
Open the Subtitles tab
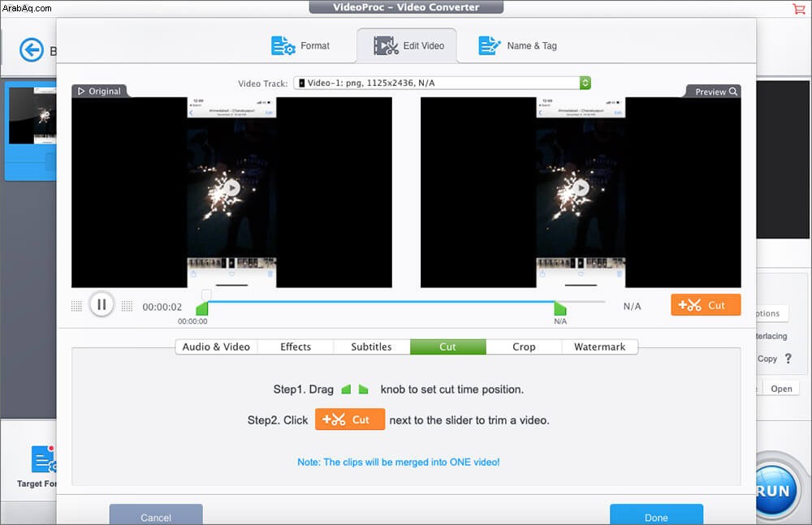(x=371, y=347)
